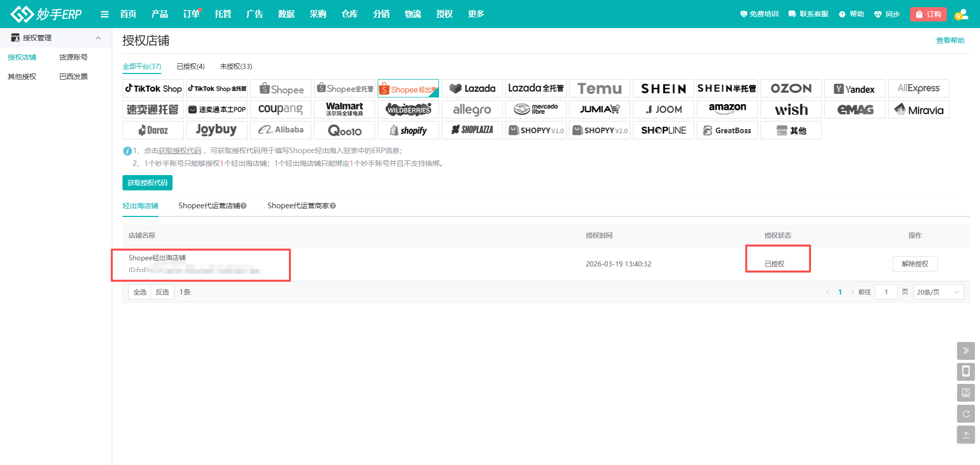This screenshot has height=465, width=980.
Task: Click the help icon beside Shopee代运营店铺
Action: [243, 206]
